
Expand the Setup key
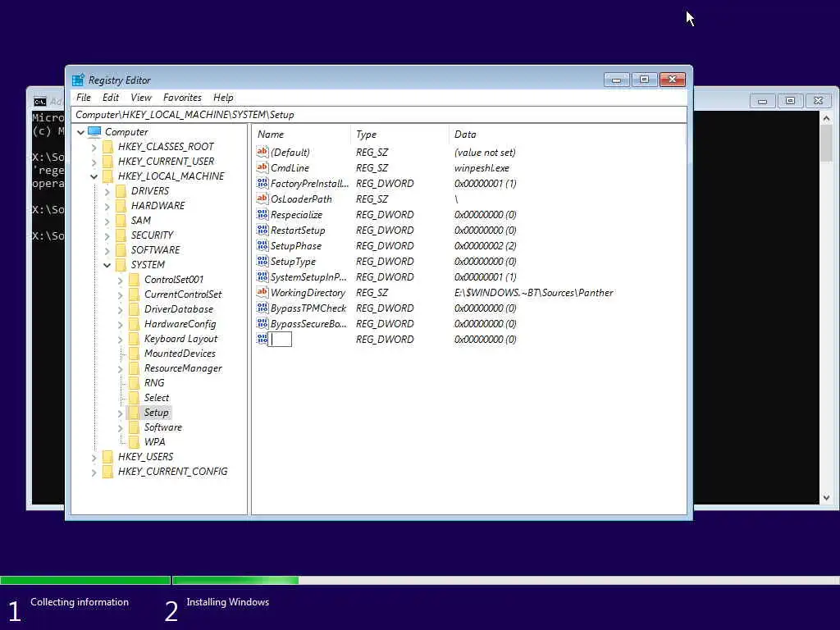pyautogui.click(x=120, y=413)
